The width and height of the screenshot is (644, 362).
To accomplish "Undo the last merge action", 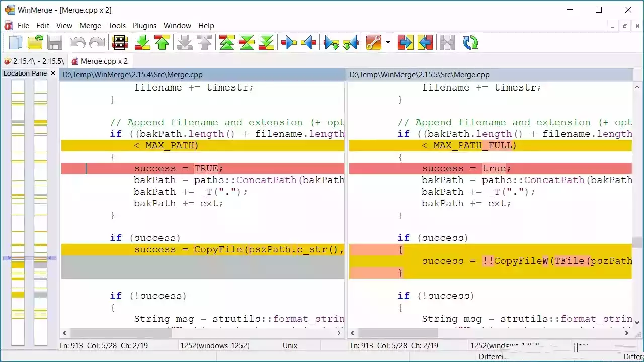I will click(x=77, y=42).
